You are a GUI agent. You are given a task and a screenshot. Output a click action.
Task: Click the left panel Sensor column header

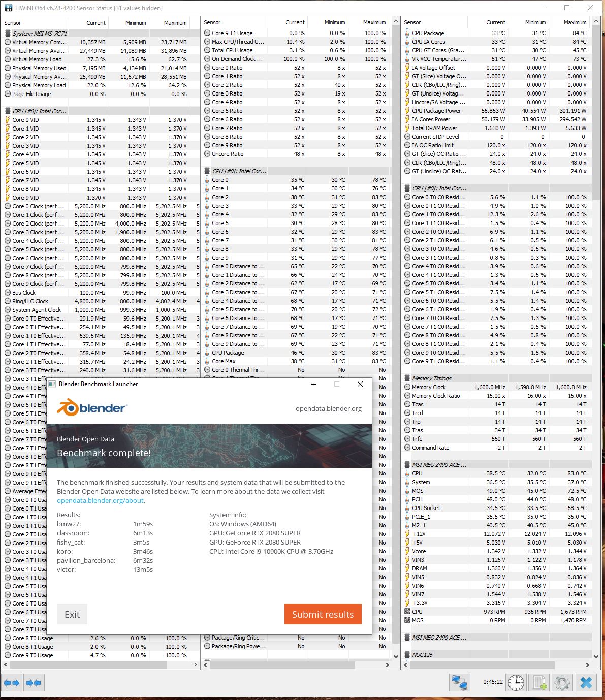35,23
